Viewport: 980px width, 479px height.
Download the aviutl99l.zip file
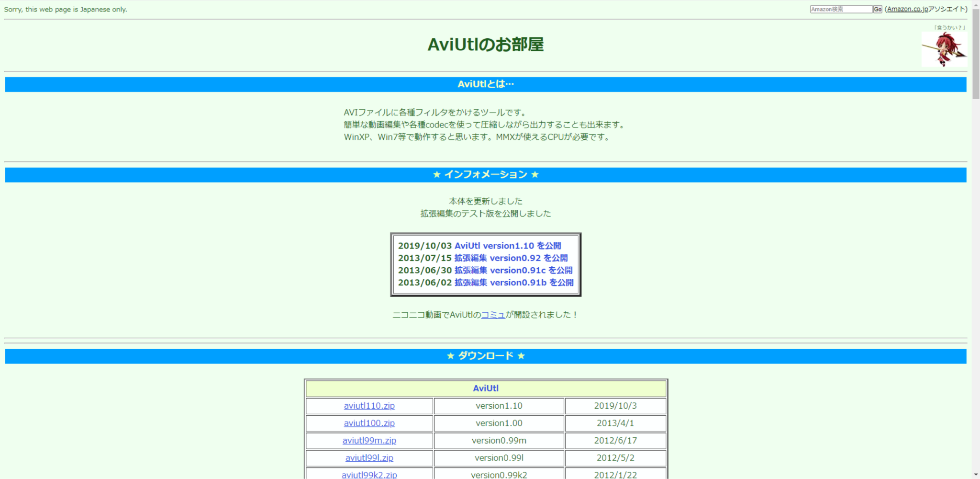(368, 457)
